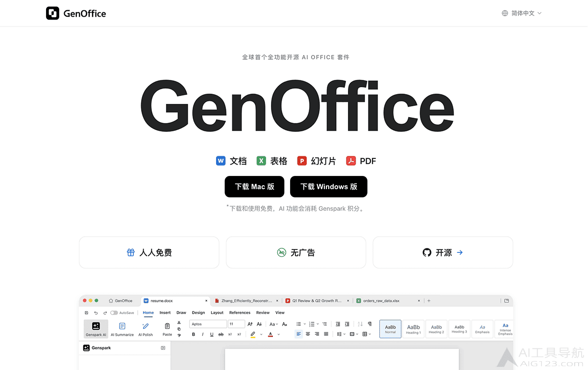Click the AI Summarize icon
Viewport: 588px width, 370px height.
tap(122, 326)
